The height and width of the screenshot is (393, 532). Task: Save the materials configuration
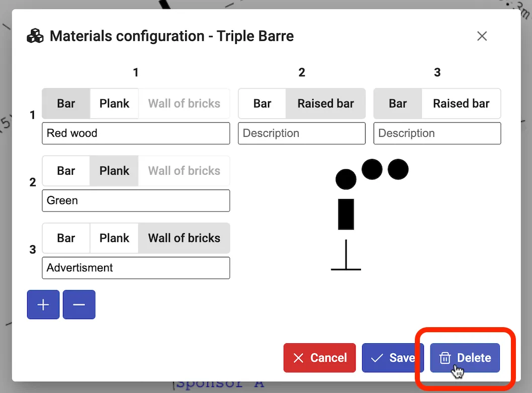point(392,358)
